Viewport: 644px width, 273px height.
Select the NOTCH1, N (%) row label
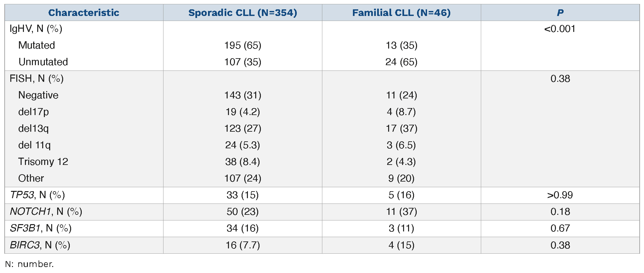46,211
